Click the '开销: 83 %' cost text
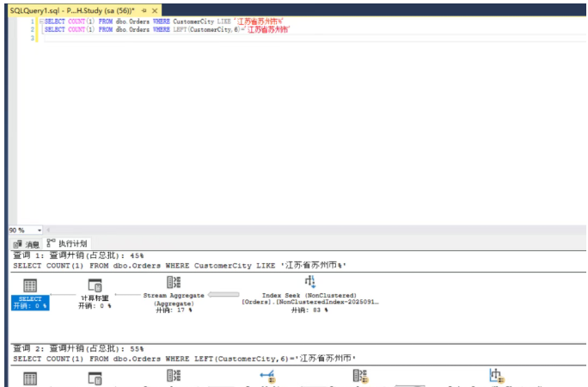 click(x=309, y=310)
